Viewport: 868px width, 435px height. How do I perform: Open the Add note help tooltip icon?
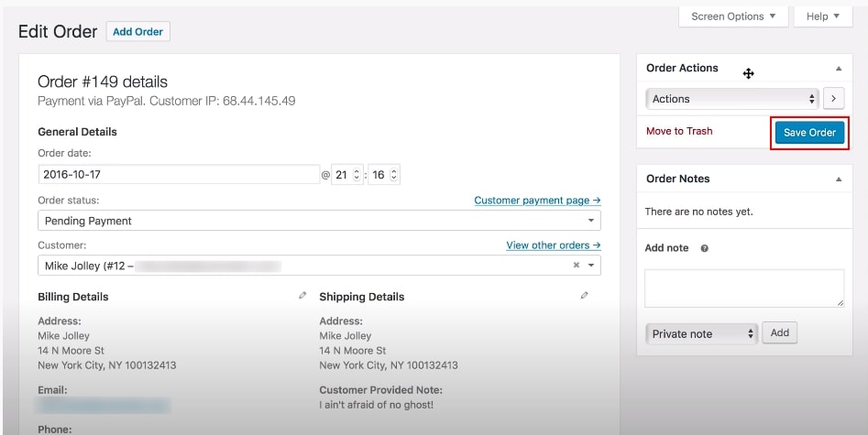pos(704,248)
